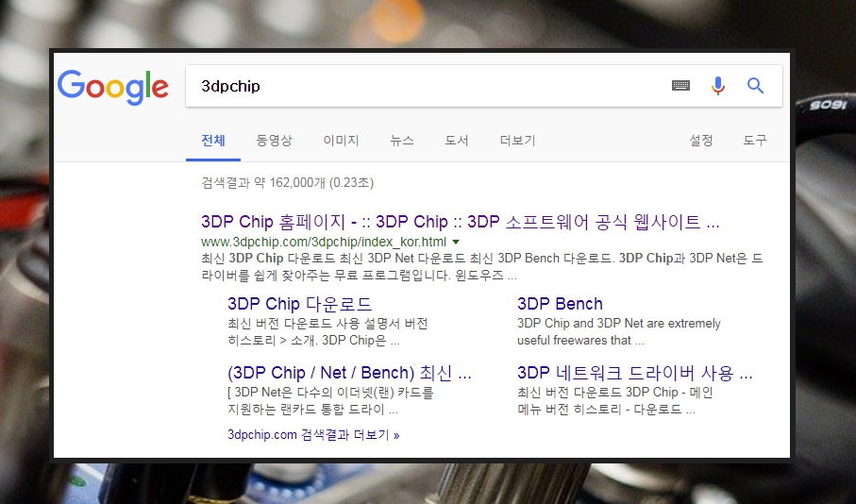
Task: Open the (3DP Chip / Net / Bench) 최신 sitelink
Action: [x=349, y=373]
